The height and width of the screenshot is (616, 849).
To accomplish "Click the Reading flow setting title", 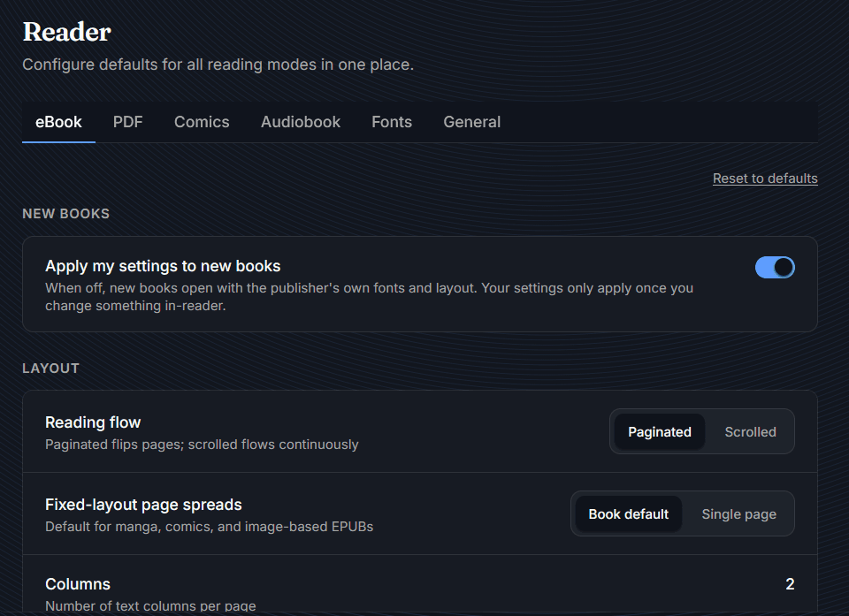I will click(x=93, y=422).
